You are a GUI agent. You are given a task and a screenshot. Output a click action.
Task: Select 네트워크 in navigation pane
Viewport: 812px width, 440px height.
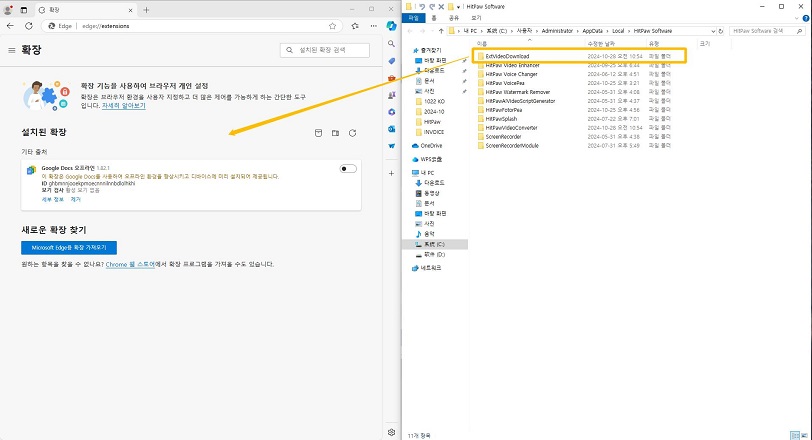click(x=427, y=268)
